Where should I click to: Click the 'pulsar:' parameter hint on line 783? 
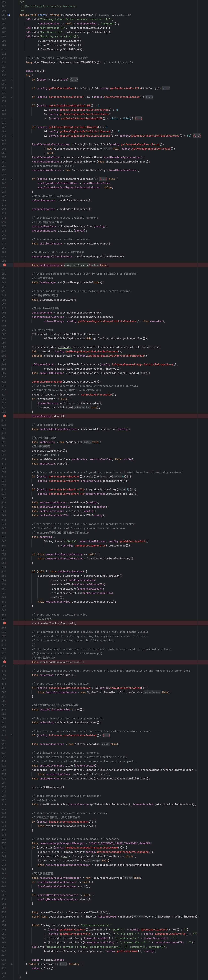point(95,265)
